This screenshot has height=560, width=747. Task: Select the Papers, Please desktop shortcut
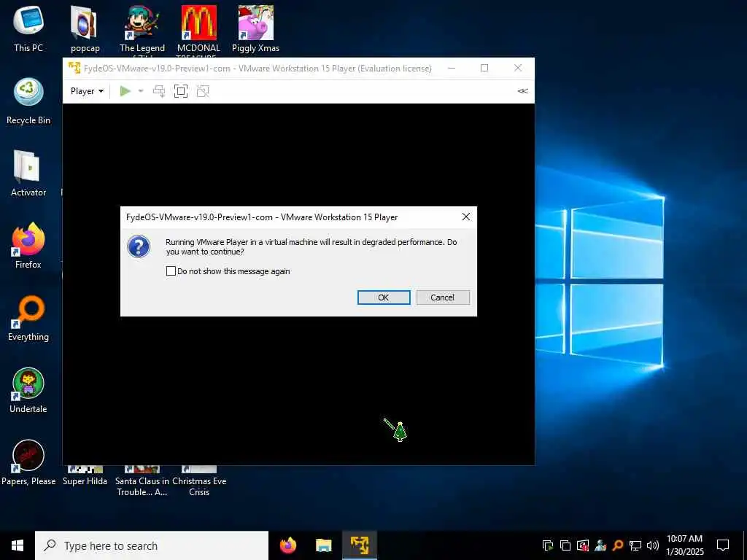[28, 462]
